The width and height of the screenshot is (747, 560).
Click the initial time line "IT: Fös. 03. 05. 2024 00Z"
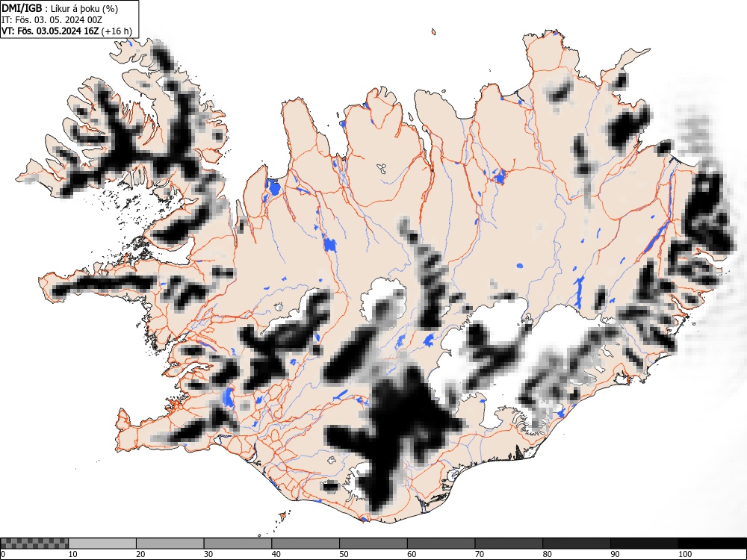(x=52, y=20)
